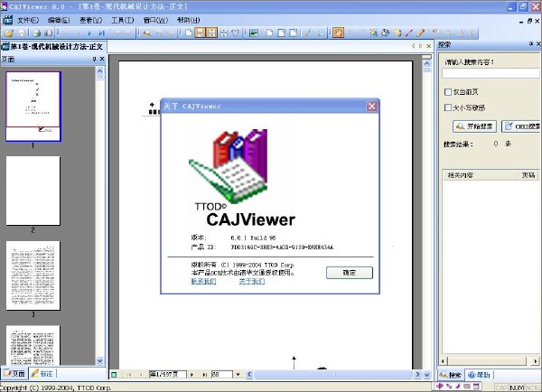This screenshot has width=542, height=392.
Task: Click the horizontal document scrollbar track
Action: (x=333, y=374)
